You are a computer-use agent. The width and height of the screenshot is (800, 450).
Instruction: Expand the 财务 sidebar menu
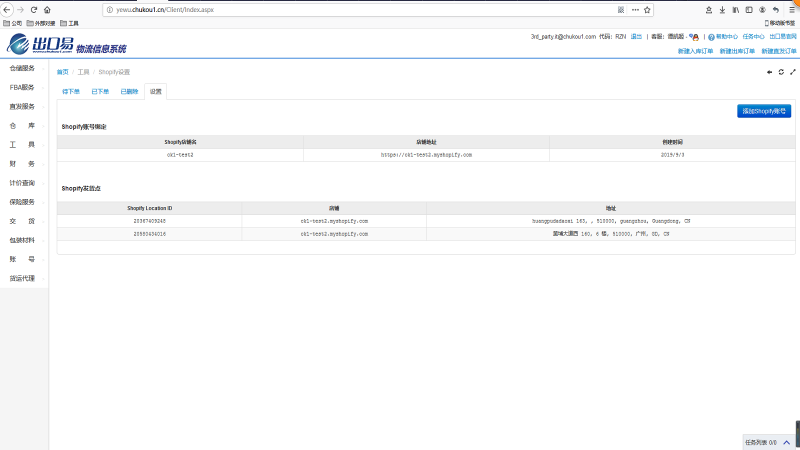(24, 164)
